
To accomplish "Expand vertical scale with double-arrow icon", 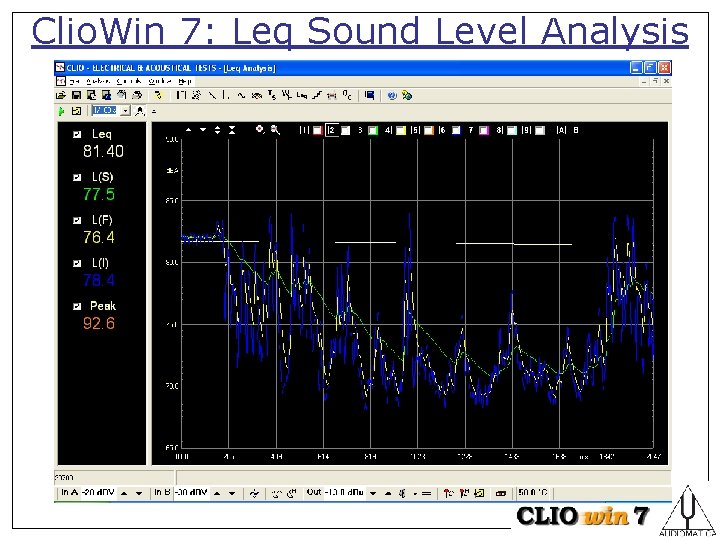I will [x=218, y=130].
